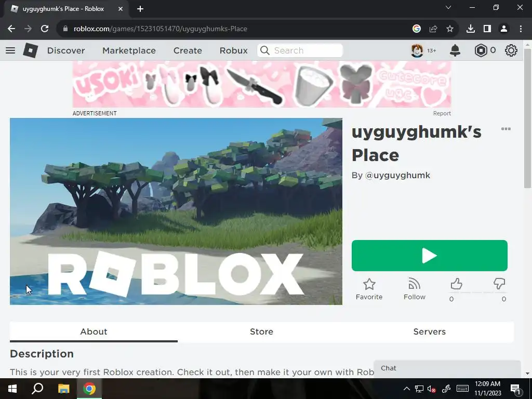
Task: Open Windows taskbar search
Action: click(x=37, y=389)
